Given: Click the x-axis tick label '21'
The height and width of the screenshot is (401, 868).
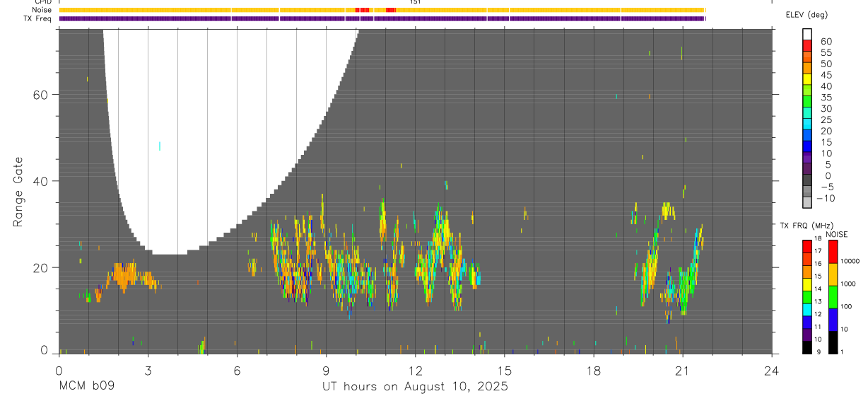Looking at the screenshot, I should [682, 371].
